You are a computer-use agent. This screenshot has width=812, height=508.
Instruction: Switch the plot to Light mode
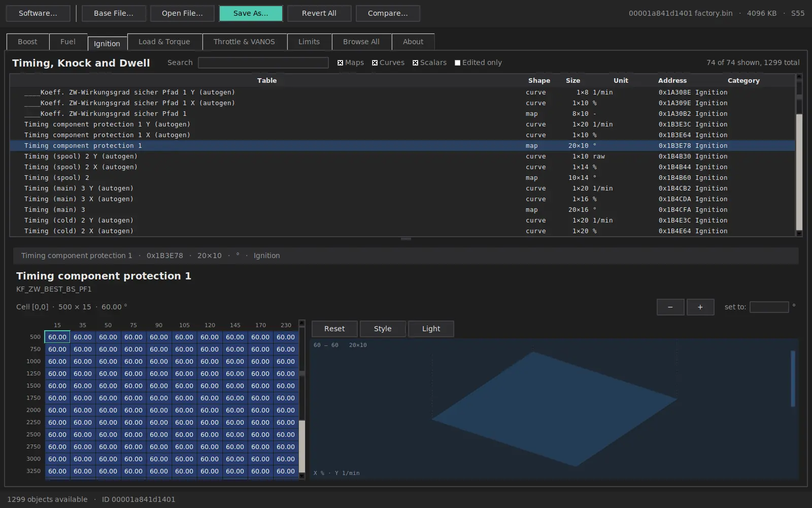click(x=431, y=329)
